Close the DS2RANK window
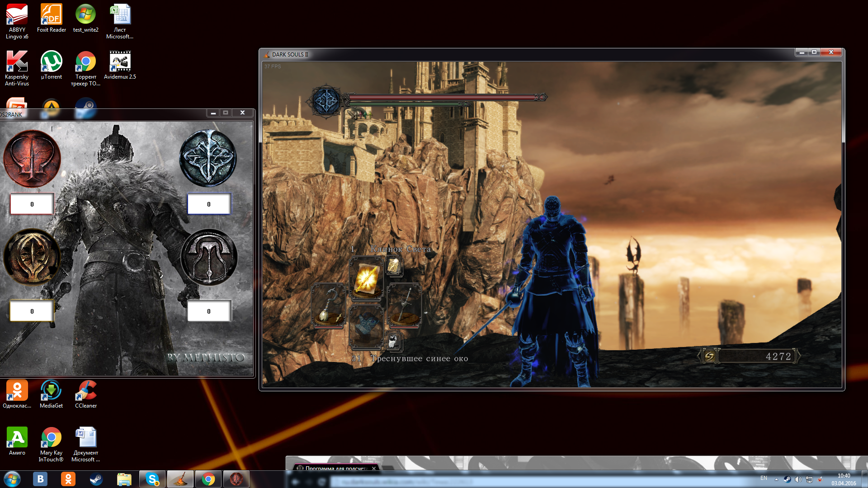This screenshot has height=488, width=868. 242,113
